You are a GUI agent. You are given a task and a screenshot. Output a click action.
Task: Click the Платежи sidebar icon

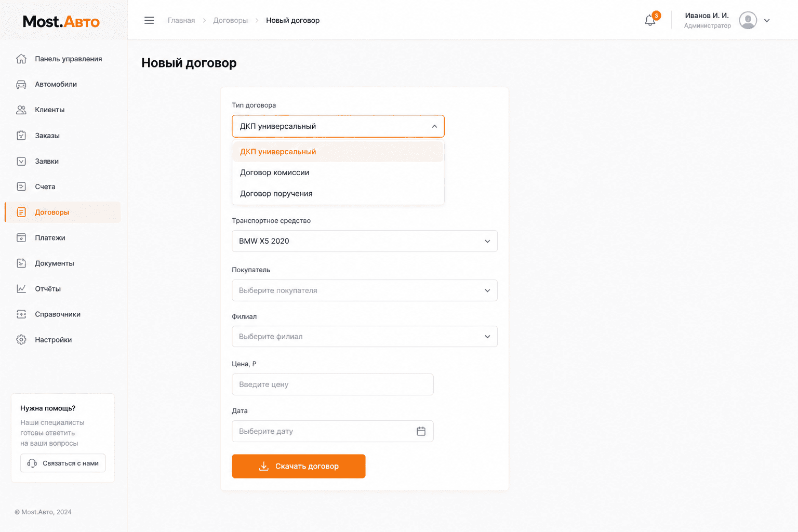click(21, 238)
